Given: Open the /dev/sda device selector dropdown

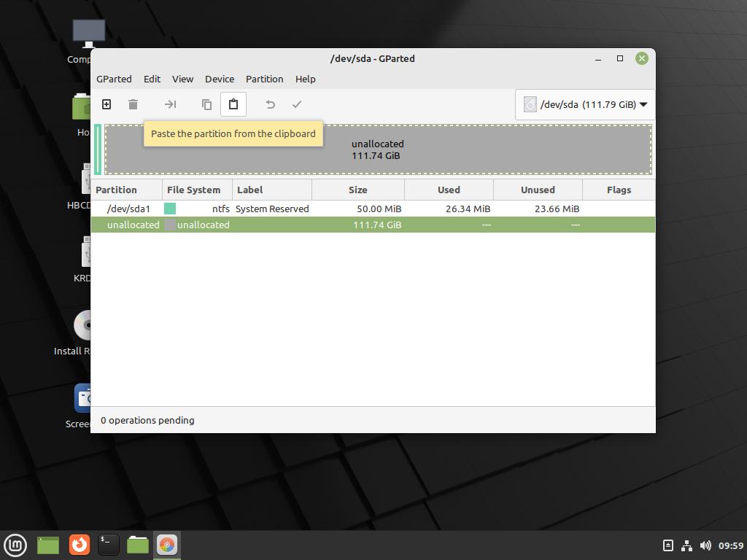Looking at the screenshot, I should (585, 104).
